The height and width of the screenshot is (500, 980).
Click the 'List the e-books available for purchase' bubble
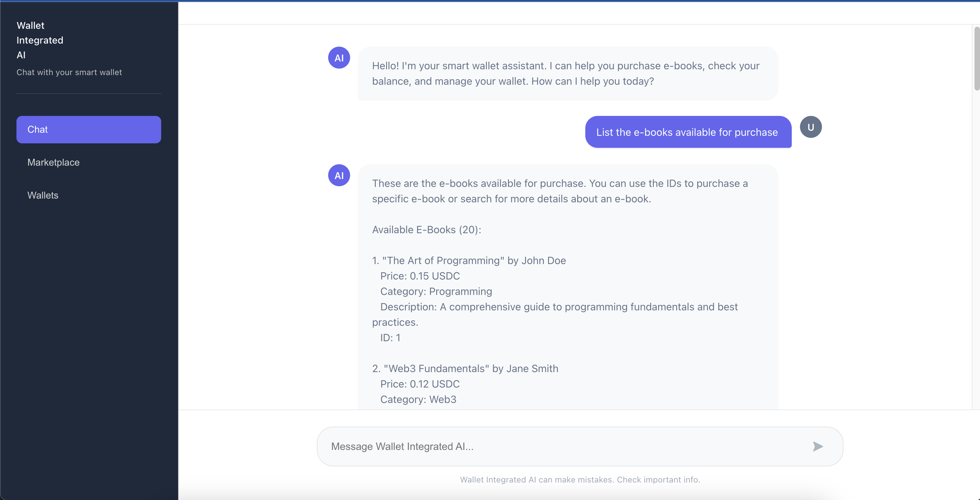687,132
